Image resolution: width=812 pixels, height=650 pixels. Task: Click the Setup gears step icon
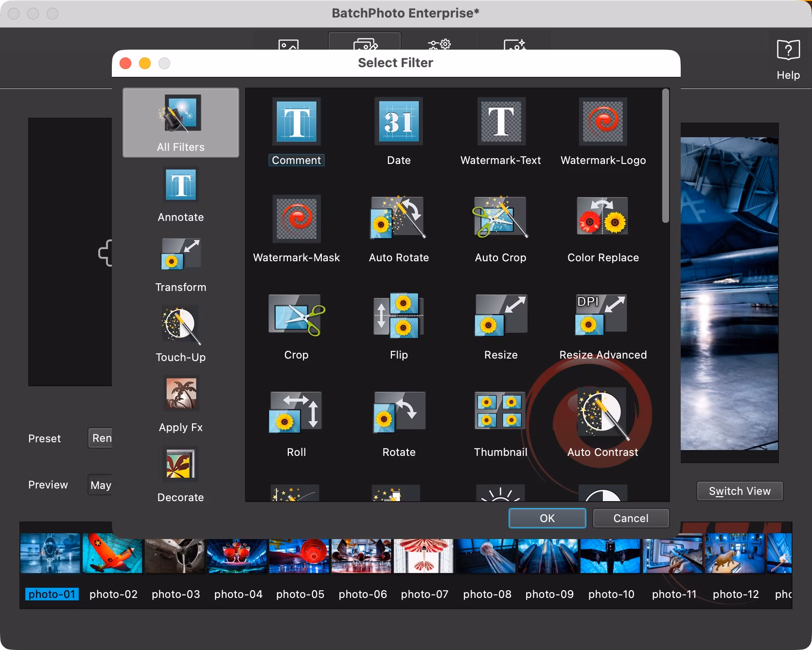(x=439, y=44)
